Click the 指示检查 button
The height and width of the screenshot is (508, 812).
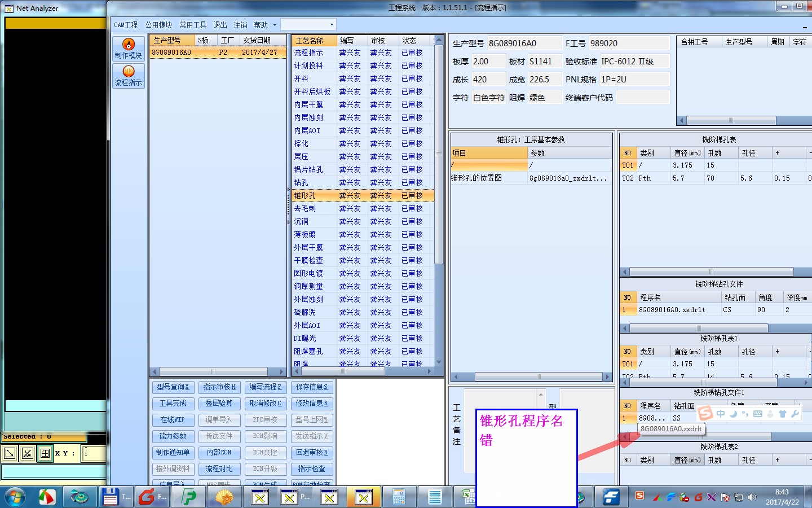pos(312,469)
